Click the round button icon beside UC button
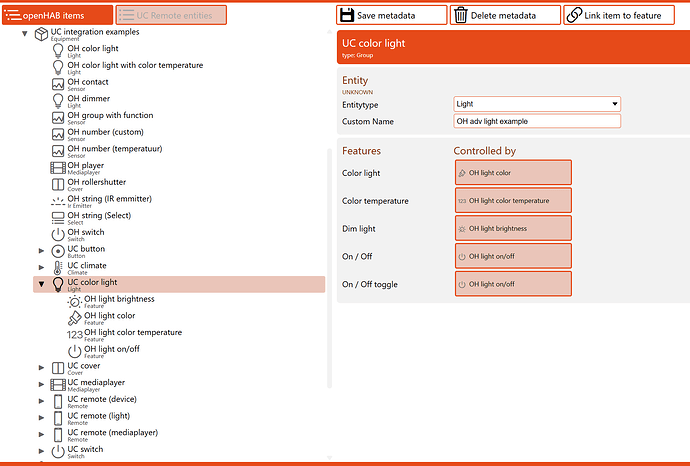 coord(58,251)
